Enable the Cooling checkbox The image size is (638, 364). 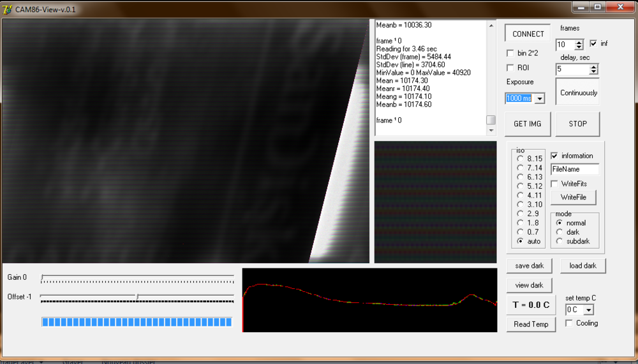[x=569, y=323]
